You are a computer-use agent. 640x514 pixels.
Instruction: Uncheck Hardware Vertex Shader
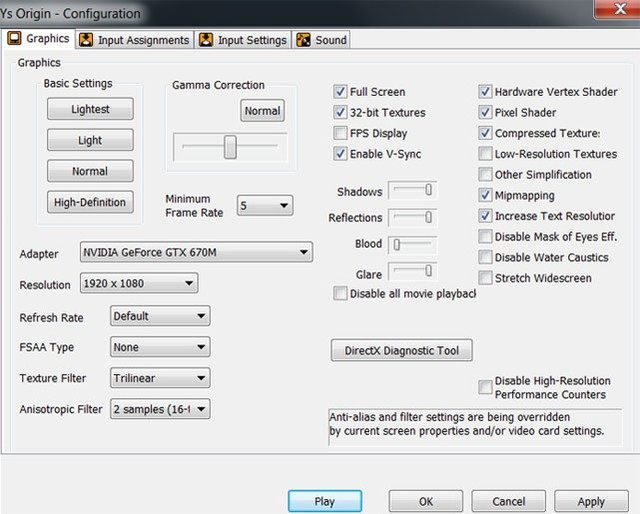click(486, 92)
